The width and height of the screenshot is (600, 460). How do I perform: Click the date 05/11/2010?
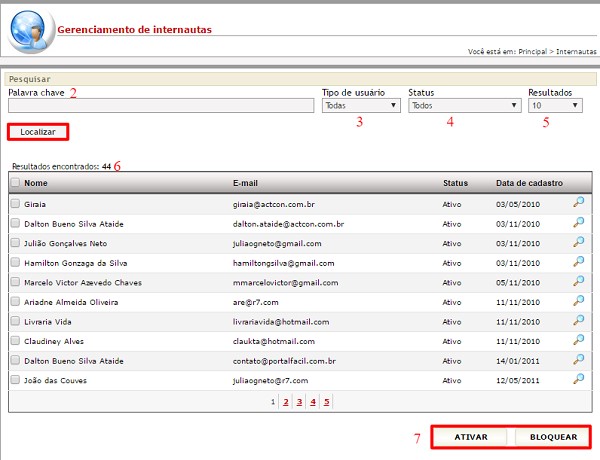pos(518,283)
